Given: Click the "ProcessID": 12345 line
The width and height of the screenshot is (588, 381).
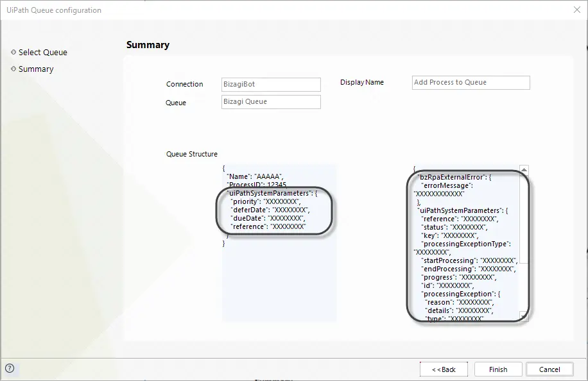Looking at the screenshot, I should (257, 185).
